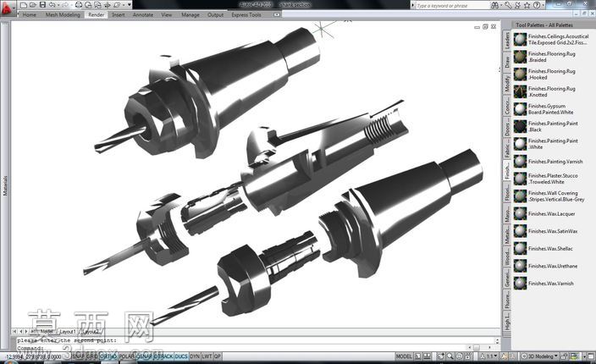The height and width of the screenshot is (364, 596).
Task: Open the Modify palette tab
Action: pos(506,83)
